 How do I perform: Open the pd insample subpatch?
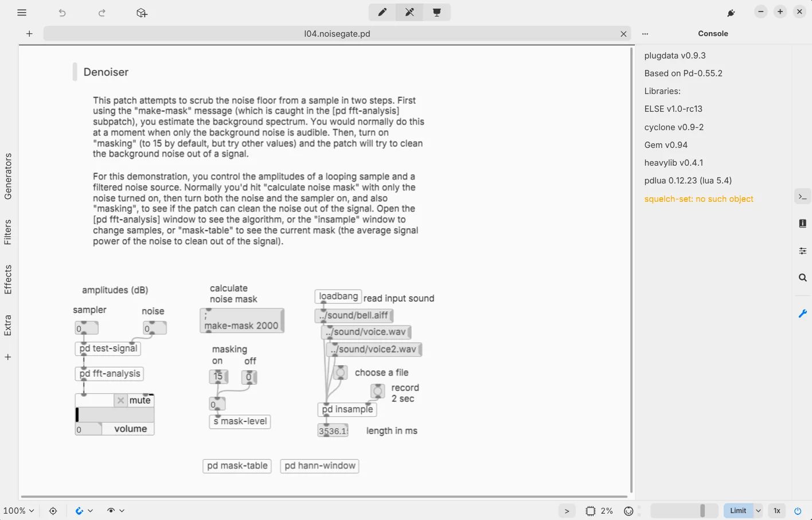(347, 409)
